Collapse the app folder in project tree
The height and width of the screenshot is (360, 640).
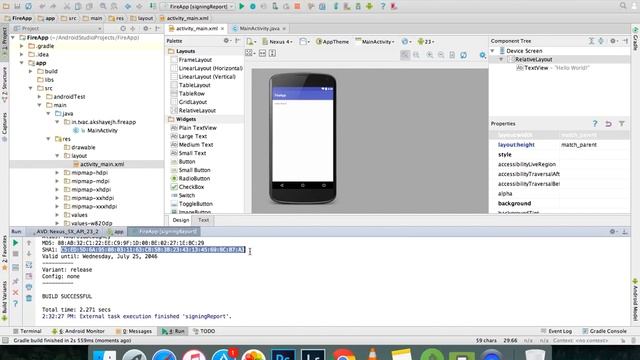tap(22, 63)
